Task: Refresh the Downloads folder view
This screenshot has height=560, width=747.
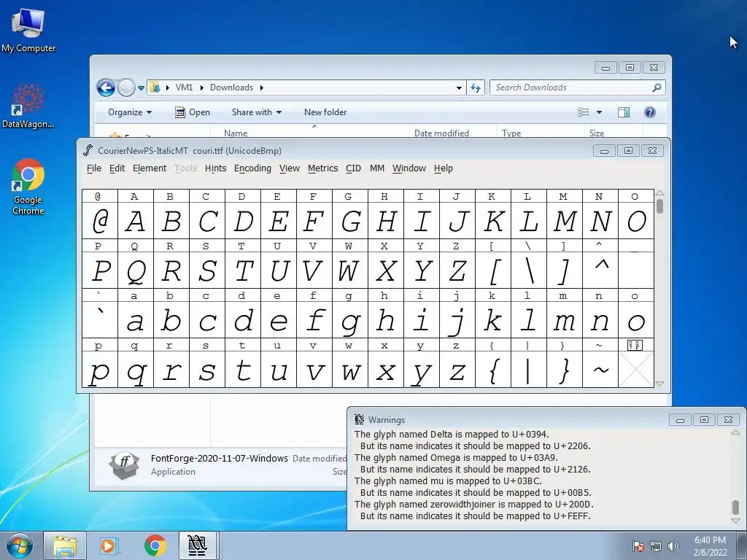Action: click(476, 87)
